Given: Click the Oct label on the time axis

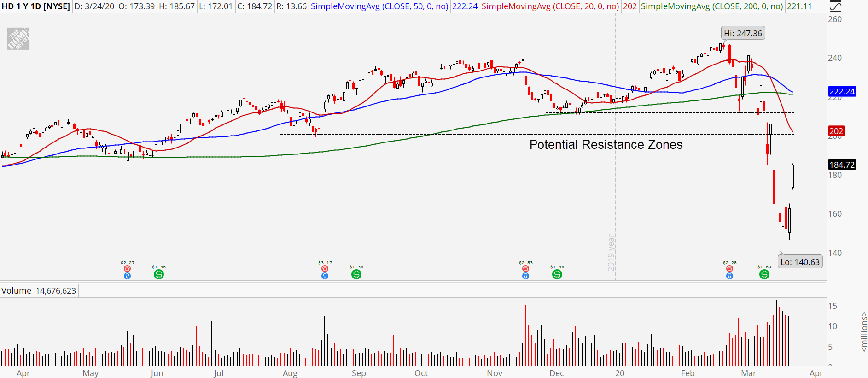Looking at the screenshot, I should click(x=421, y=373).
